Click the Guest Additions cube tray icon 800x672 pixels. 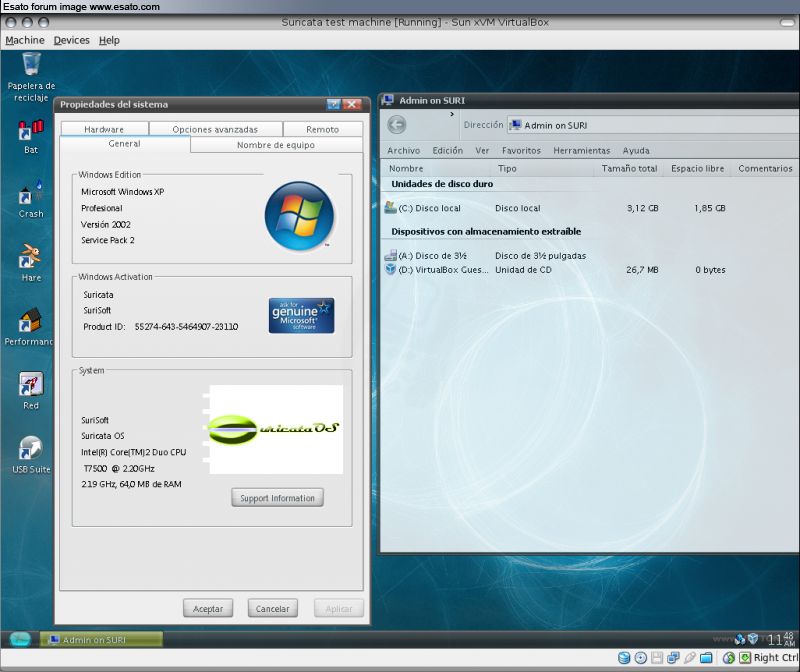click(753, 638)
